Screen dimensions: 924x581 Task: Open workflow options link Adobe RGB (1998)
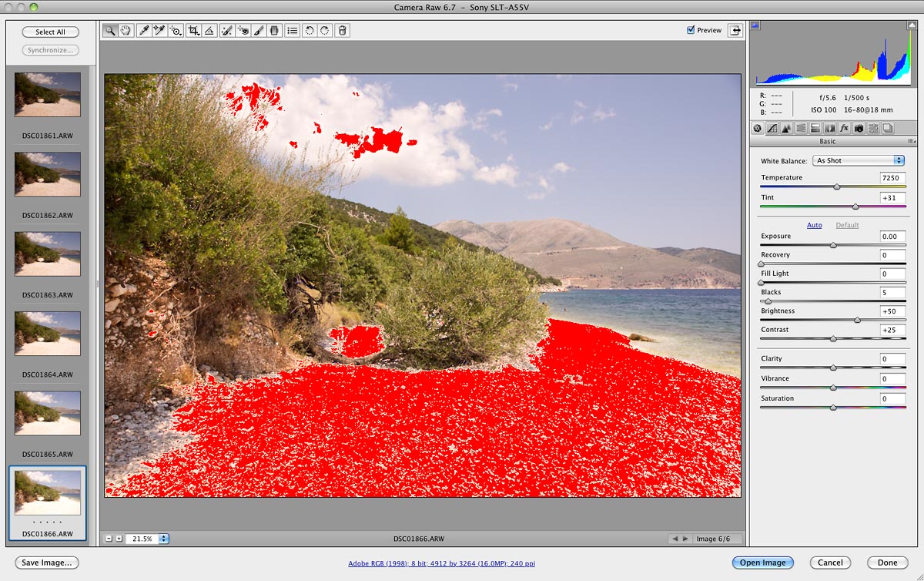(439, 563)
